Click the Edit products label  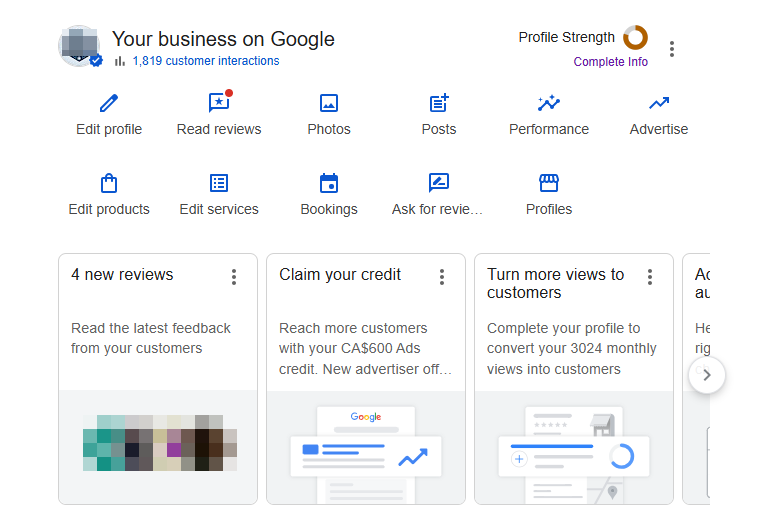coord(109,209)
